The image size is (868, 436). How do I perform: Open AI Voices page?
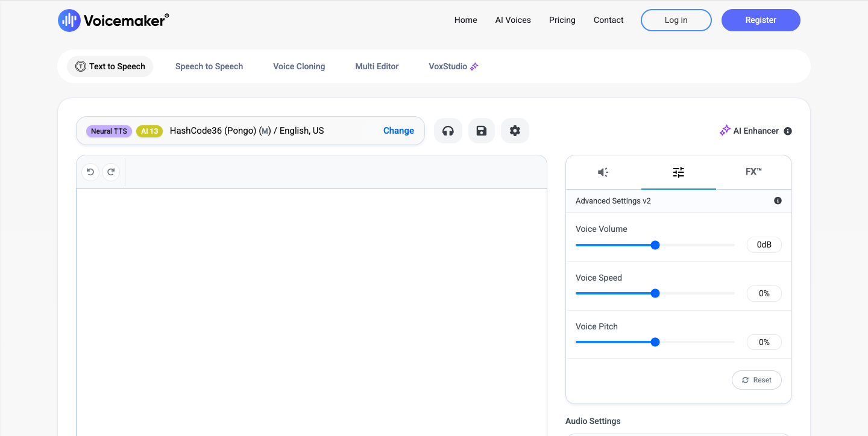coord(513,20)
